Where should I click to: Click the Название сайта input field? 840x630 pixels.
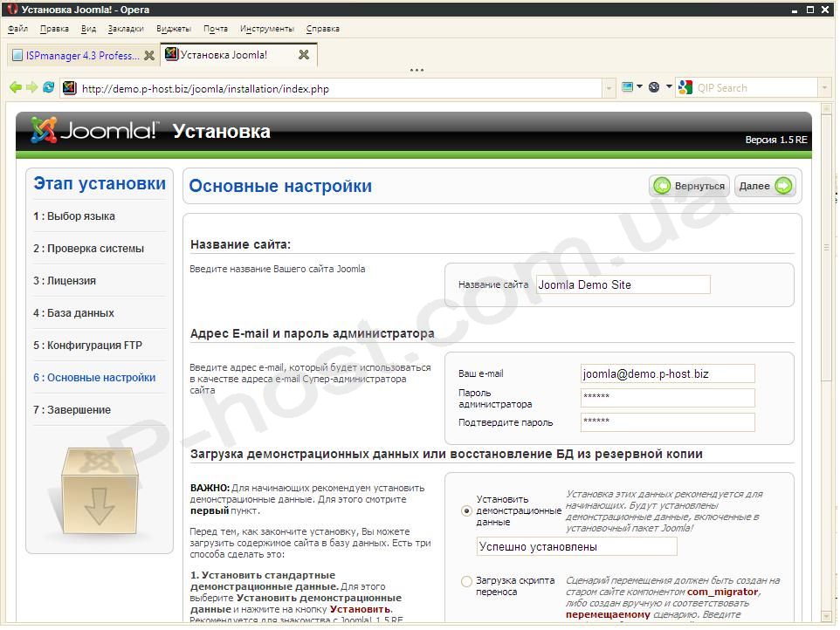point(623,284)
